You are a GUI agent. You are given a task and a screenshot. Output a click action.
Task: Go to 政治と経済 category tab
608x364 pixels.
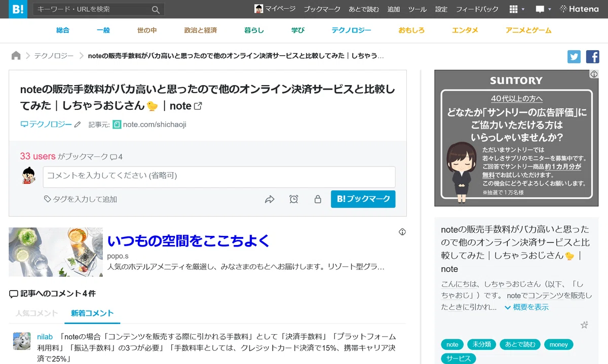[201, 30]
